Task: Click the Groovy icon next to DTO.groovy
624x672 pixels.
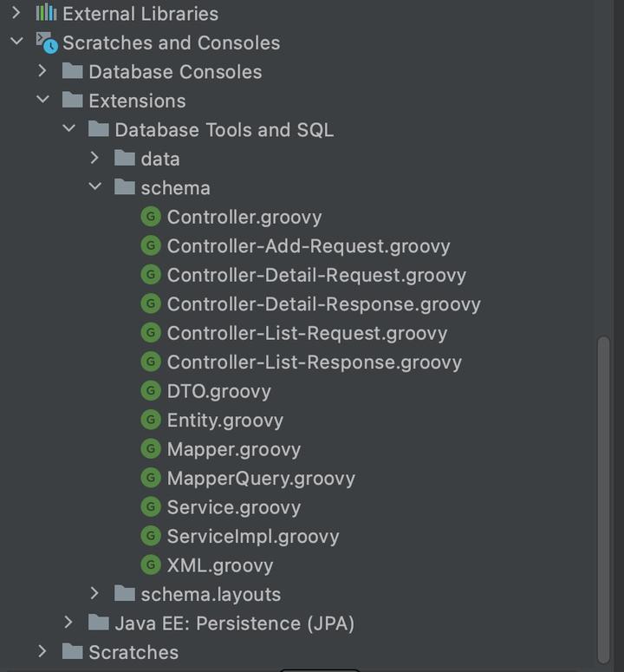Action: 152,391
